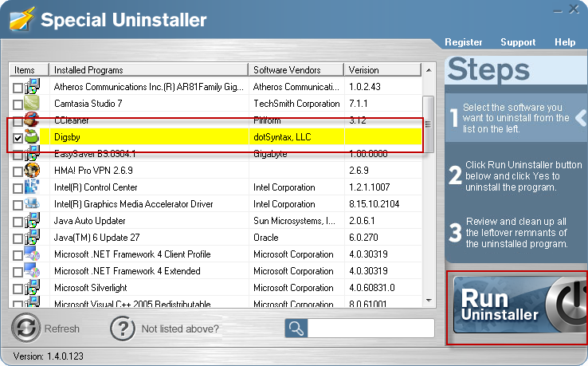Open the Help menu
The width and height of the screenshot is (588, 366).
click(x=565, y=42)
